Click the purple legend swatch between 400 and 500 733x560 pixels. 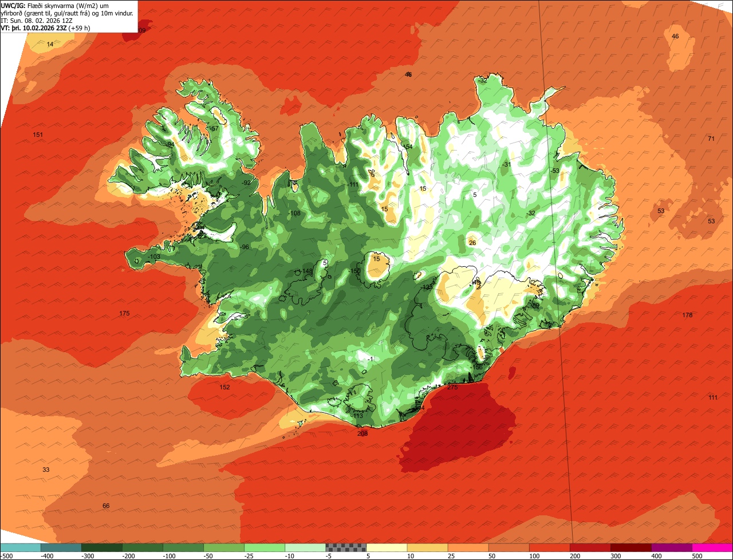tap(672, 547)
